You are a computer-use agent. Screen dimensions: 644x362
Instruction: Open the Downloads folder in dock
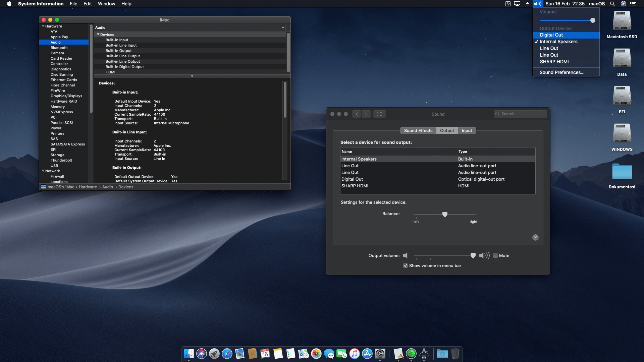pos(442,354)
